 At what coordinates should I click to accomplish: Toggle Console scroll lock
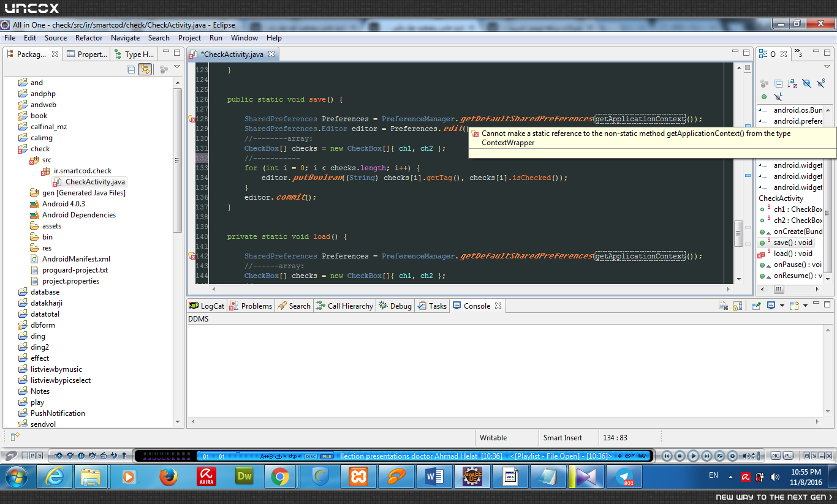(x=738, y=306)
